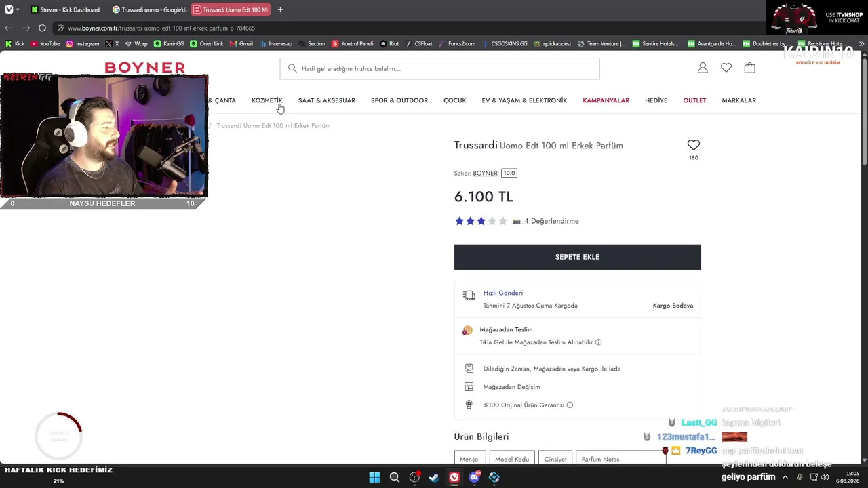Open the Kampanyalar menu item
The width and height of the screenshot is (868, 488).
(606, 100)
